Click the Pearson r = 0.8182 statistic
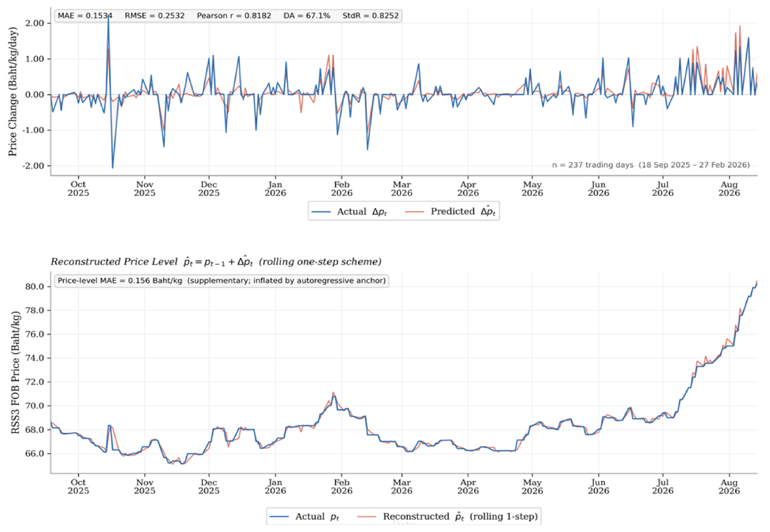 pyautogui.click(x=234, y=15)
